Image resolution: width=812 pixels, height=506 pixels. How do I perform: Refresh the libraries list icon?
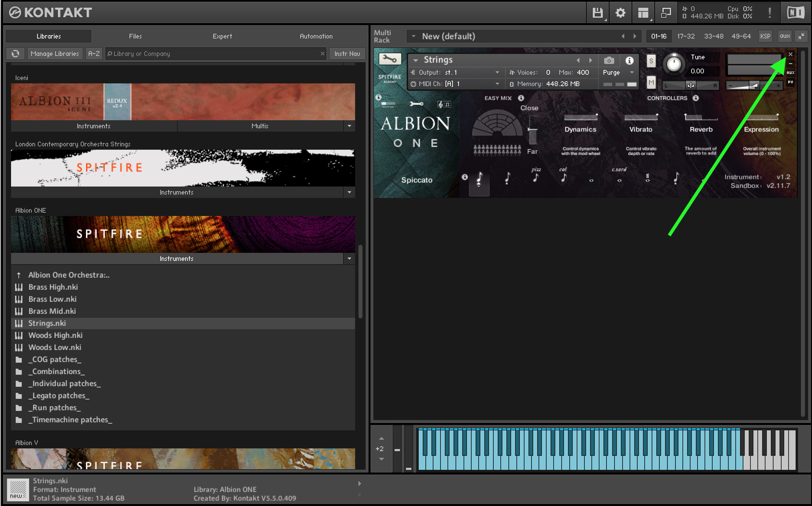click(15, 54)
